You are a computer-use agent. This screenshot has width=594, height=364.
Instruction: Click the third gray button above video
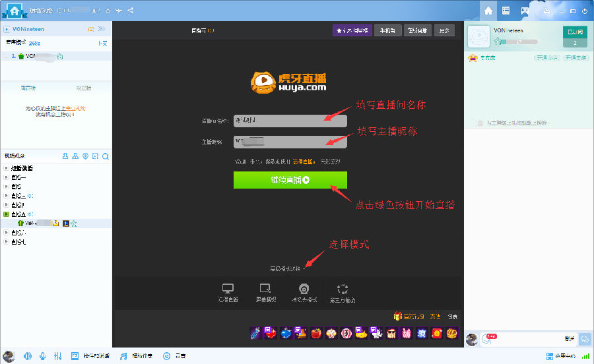[x=418, y=30]
